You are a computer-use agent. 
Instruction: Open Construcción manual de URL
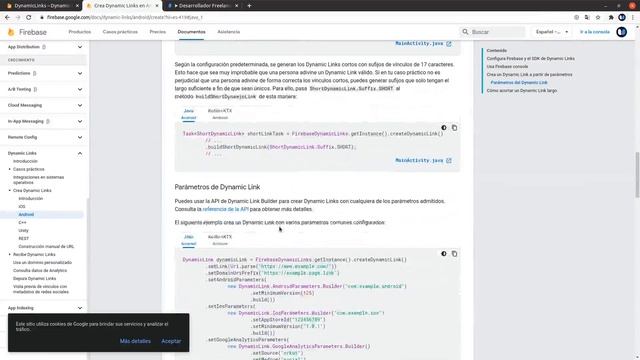[46, 247]
